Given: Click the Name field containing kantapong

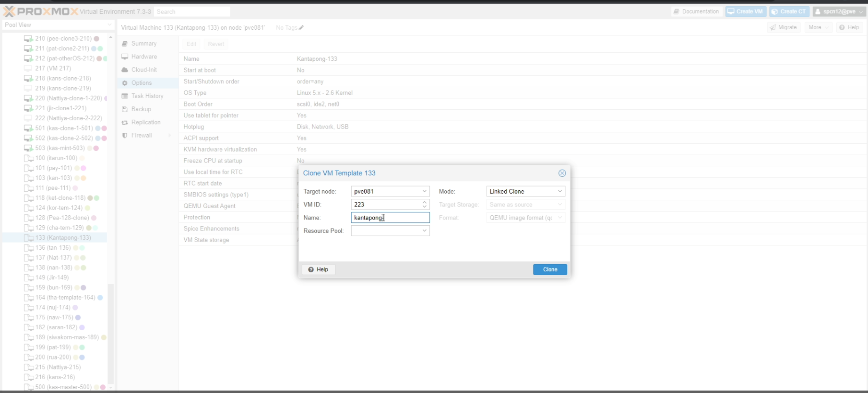Looking at the screenshot, I should click(390, 218).
